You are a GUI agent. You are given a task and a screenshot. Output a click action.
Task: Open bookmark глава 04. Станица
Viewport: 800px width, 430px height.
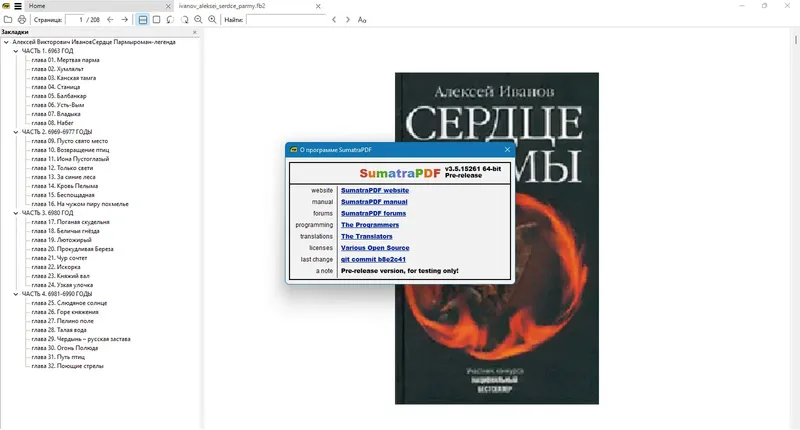pyautogui.click(x=56, y=87)
